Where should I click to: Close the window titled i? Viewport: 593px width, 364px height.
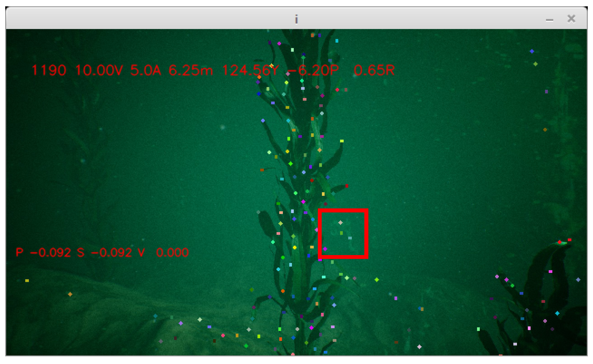tap(571, 19)
